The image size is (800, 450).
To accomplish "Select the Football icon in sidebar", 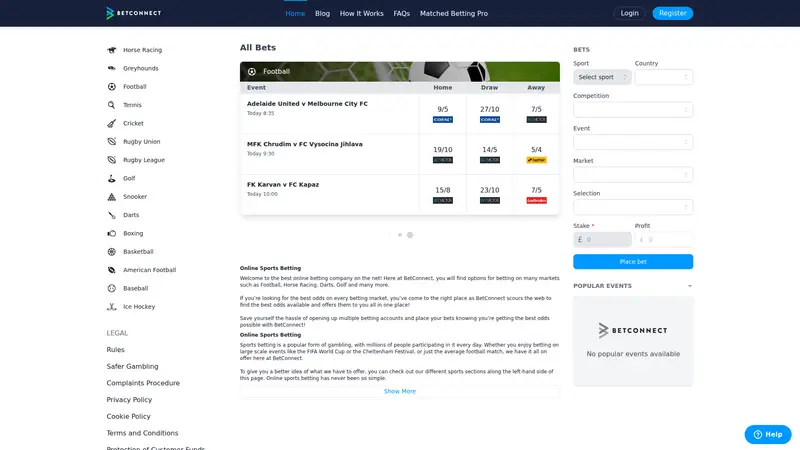I will [112, 87].
